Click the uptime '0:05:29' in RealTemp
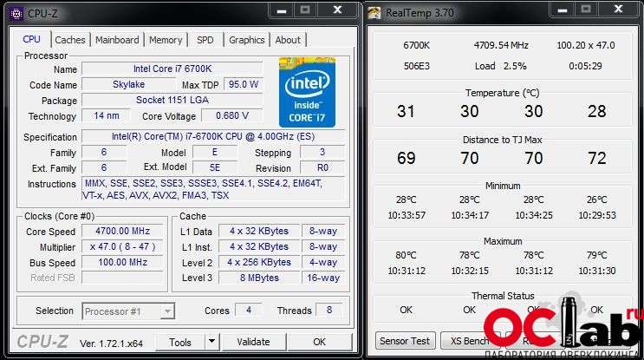 coord(585,66)
